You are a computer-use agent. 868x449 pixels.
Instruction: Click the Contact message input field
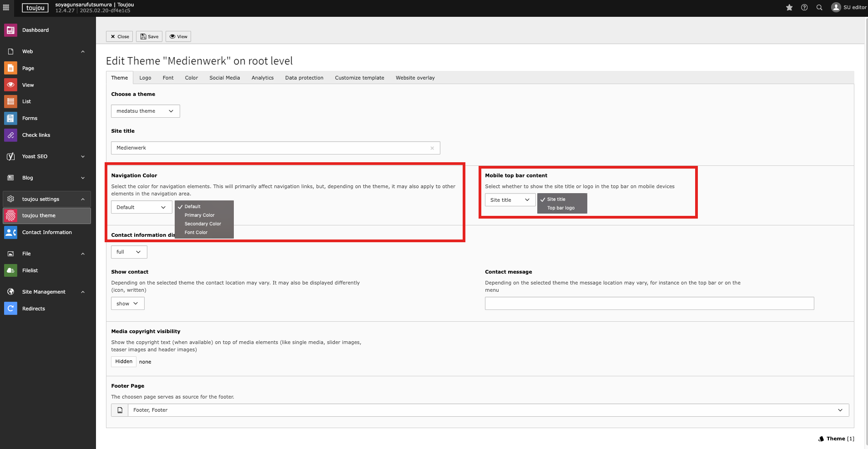(649, 304)
